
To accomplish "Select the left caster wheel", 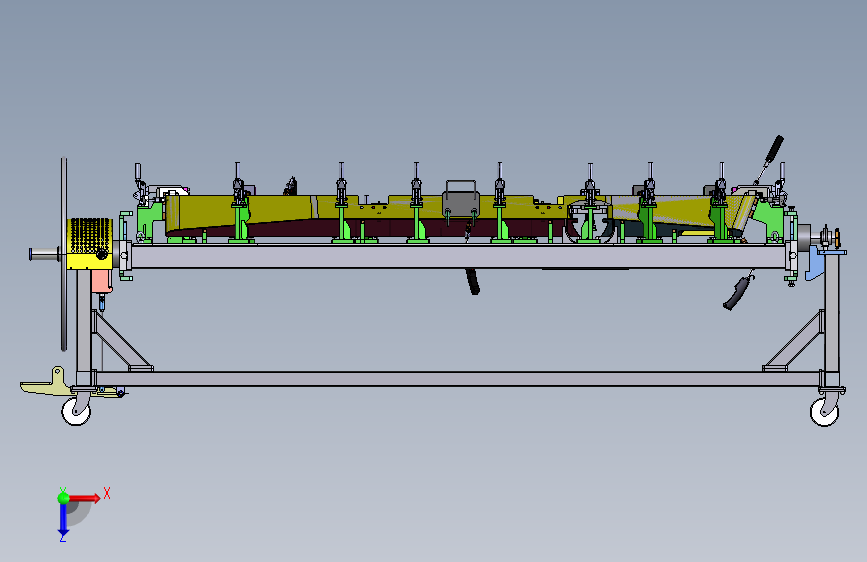I will pyautogui.click(x=76, y=412).
